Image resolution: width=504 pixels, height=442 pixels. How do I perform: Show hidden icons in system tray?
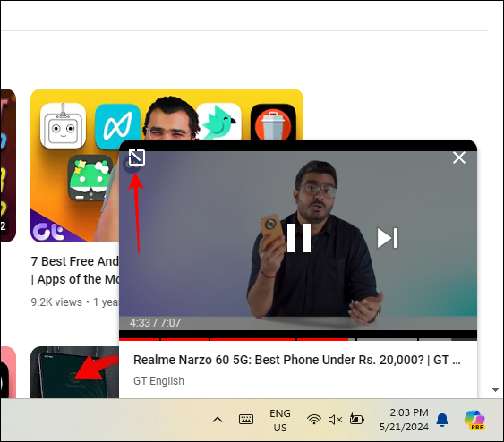218,420
